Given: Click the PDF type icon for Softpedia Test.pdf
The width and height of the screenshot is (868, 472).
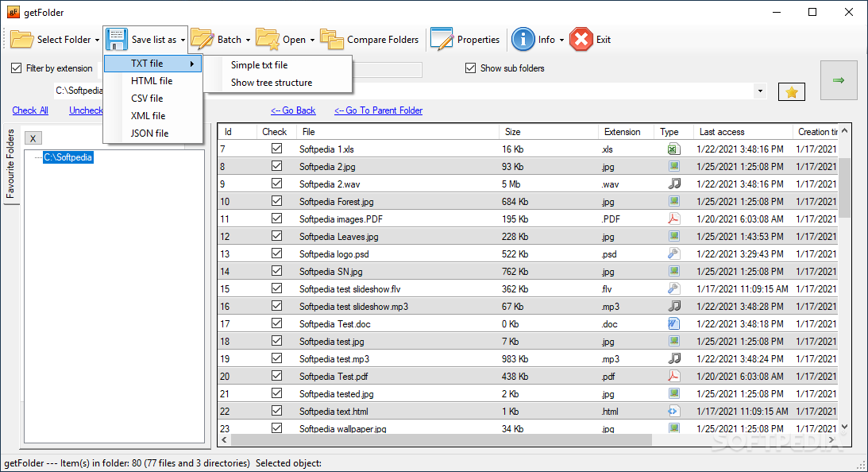Looking at the screenshot, I should tap(673, 376).
